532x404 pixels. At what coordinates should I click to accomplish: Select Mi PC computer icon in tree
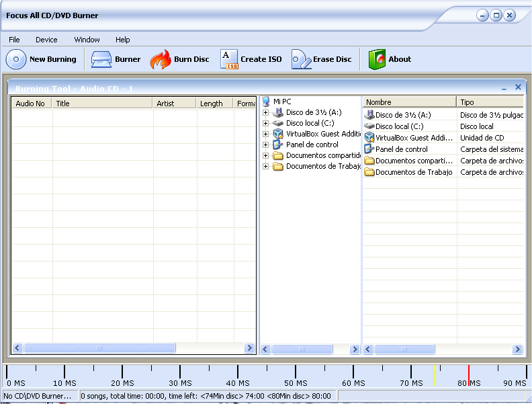267,102
